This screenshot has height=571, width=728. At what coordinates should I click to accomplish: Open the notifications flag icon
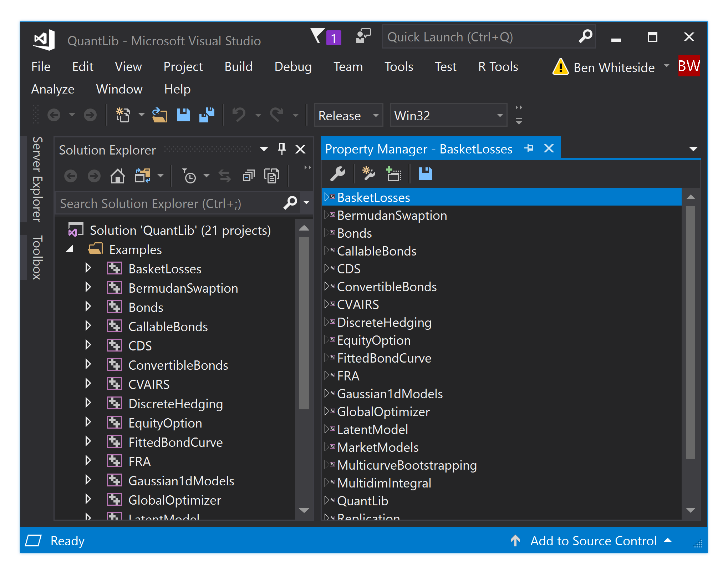(317, 36)
